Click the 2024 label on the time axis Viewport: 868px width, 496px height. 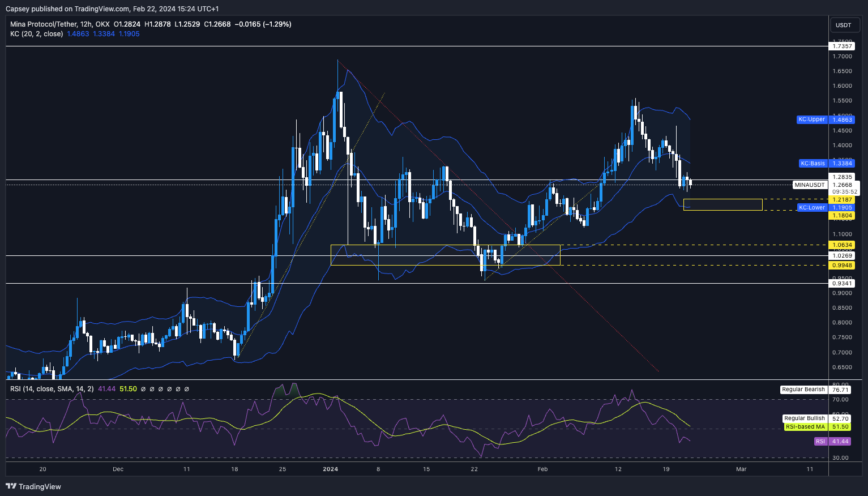click(330, 469)
